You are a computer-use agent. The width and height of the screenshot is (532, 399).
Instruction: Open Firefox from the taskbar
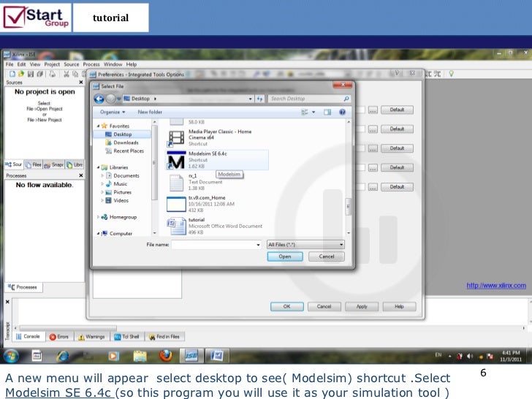(166, 356)
